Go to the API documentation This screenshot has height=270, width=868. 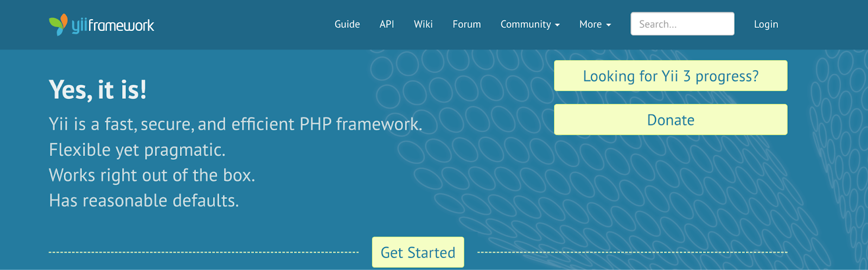coord(387,24)
